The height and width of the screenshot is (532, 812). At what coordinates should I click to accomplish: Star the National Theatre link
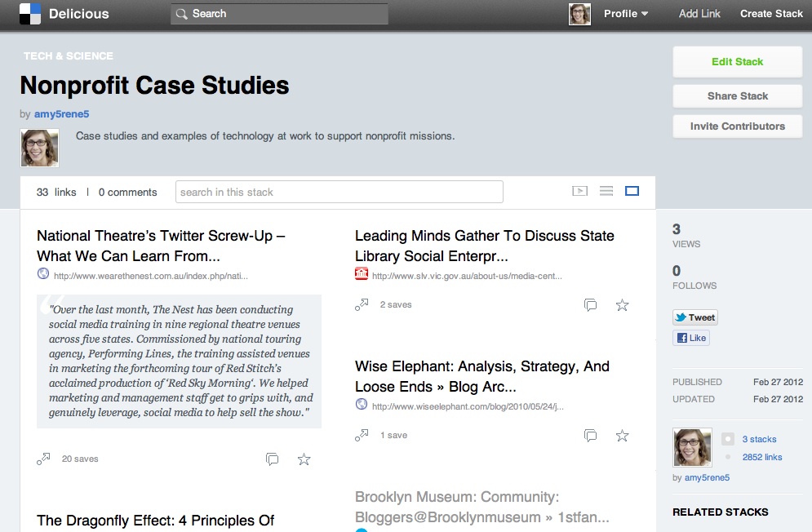304,459
